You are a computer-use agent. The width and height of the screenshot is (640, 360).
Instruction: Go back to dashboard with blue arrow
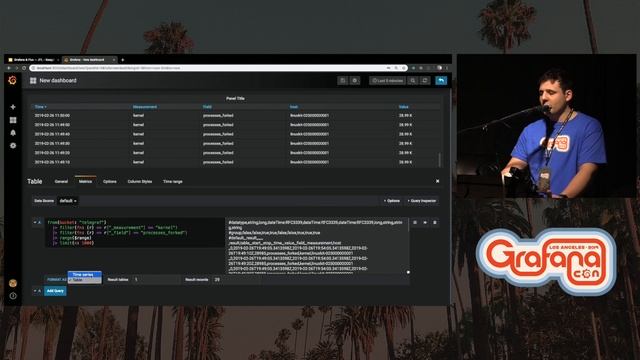441,80
